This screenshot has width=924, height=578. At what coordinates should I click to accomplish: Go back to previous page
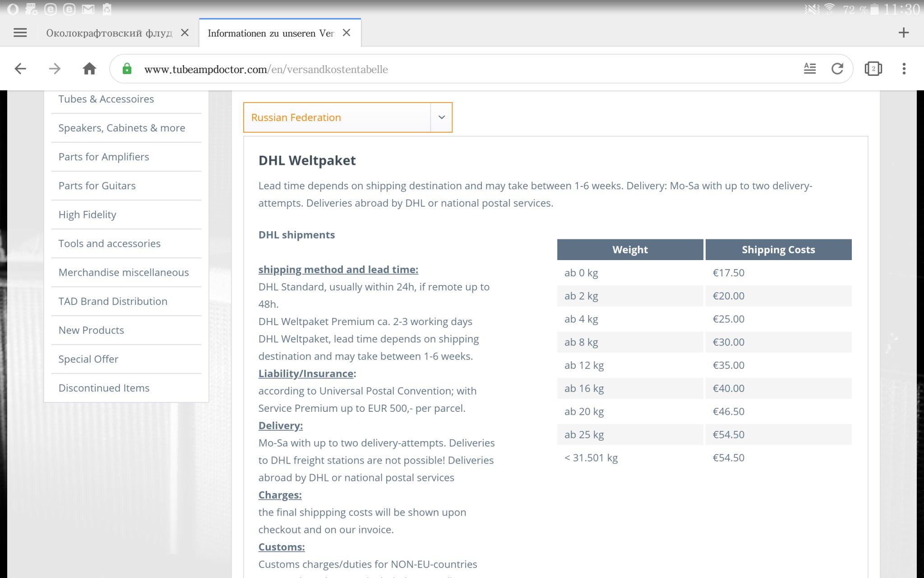pyautogui.click(x=20, y=69)
